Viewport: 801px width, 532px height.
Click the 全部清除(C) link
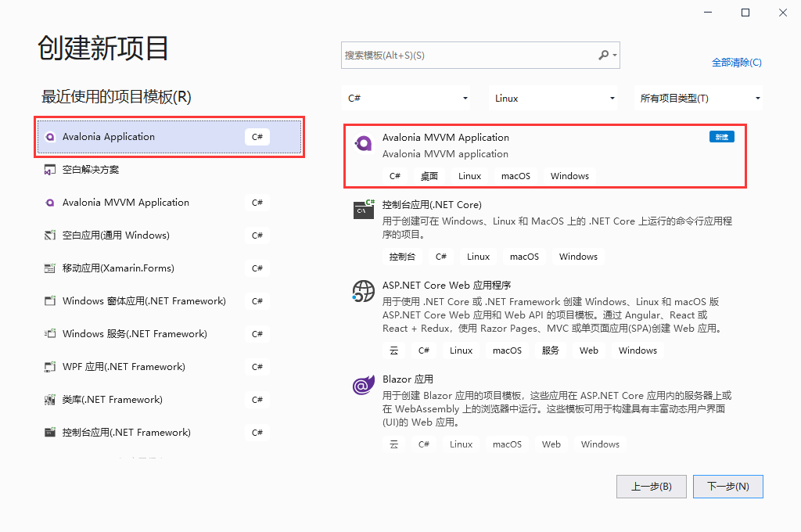pos(737,63)
